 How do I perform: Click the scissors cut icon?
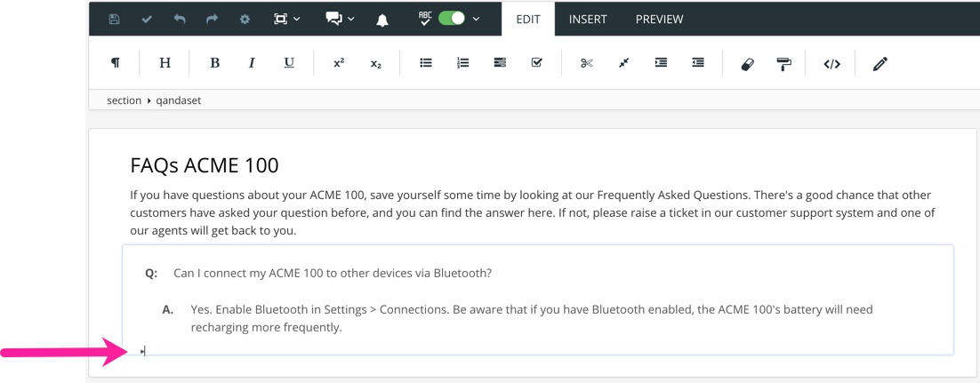tap(586, 63)
